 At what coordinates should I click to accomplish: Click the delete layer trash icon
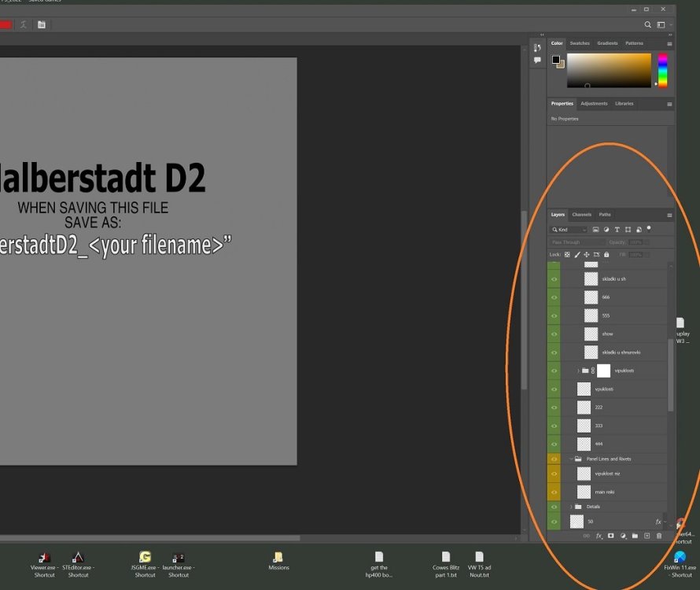point(658,536)
